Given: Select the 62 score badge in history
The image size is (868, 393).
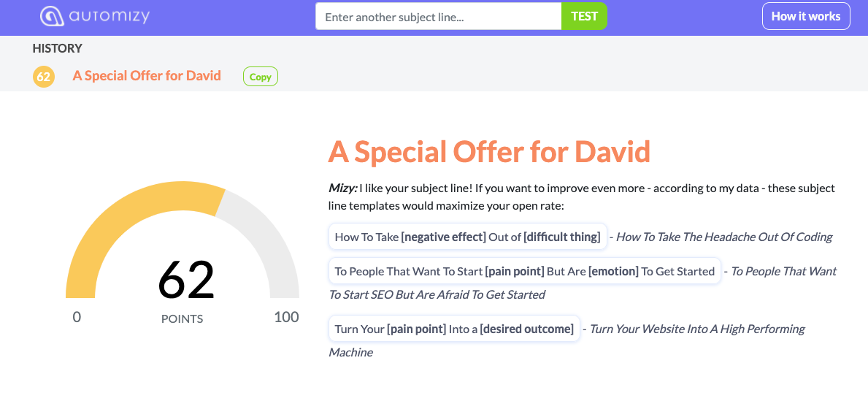Looking at the screenshot, I should point(44,77).
